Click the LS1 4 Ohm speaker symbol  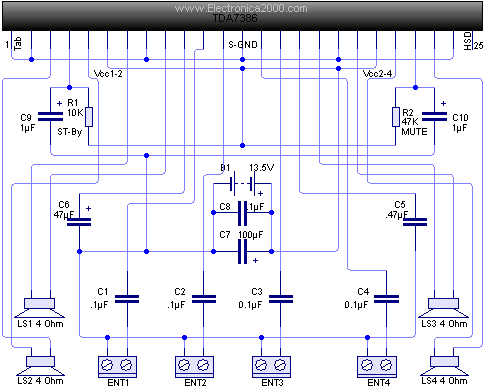(x=40, y=307)
